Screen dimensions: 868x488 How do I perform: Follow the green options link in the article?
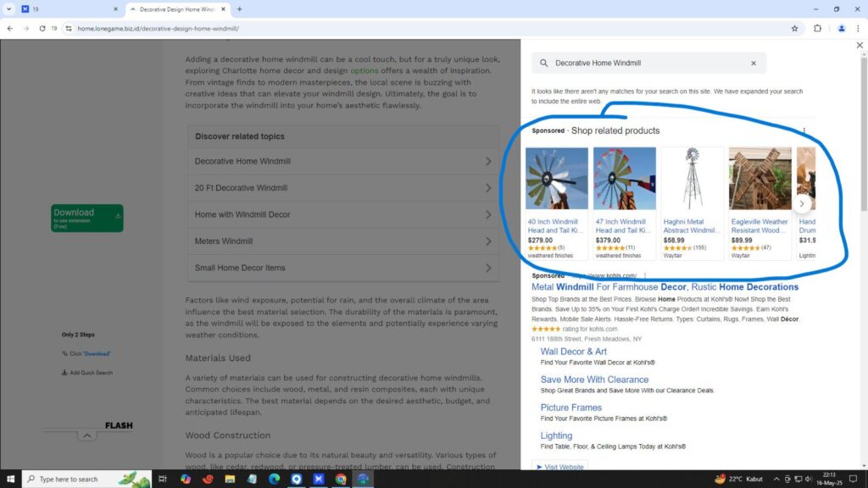pos(364,71)
